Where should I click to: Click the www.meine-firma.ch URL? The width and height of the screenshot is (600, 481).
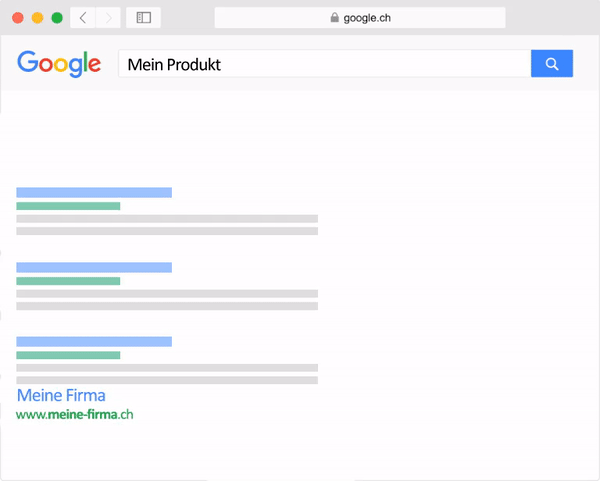[x=75, y=414]
